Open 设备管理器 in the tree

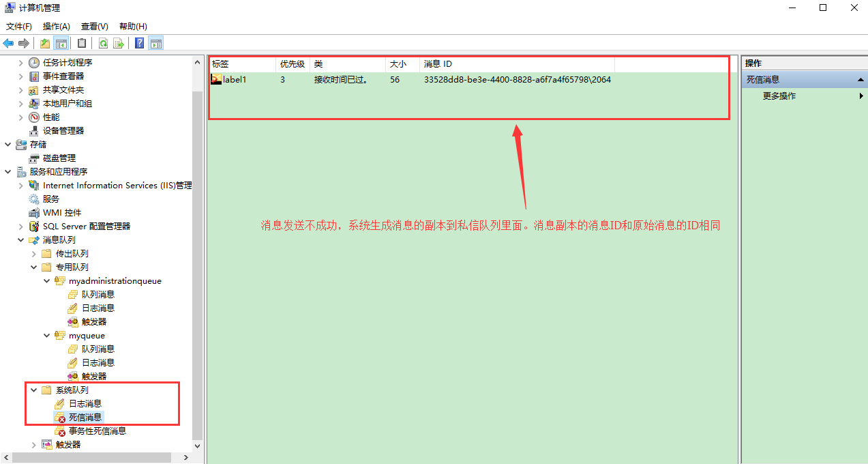tap(63, 130)
